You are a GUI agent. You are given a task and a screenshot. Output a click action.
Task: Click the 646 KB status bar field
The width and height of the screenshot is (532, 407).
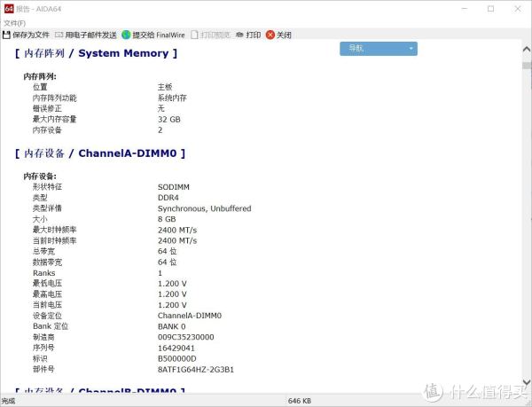point(300,401)
